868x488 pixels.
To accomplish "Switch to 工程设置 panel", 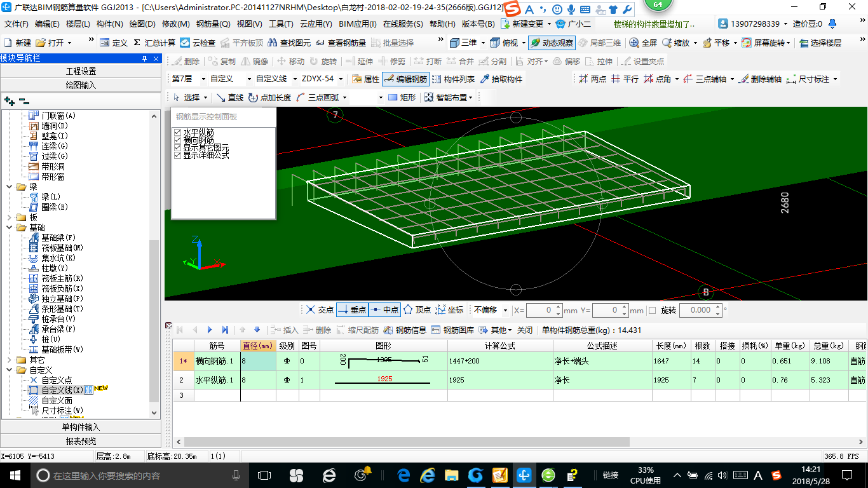I will (81, 71).
